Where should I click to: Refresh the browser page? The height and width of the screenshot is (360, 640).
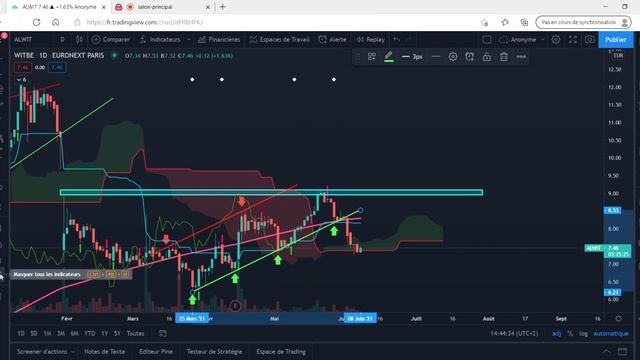tap(36, 22)
